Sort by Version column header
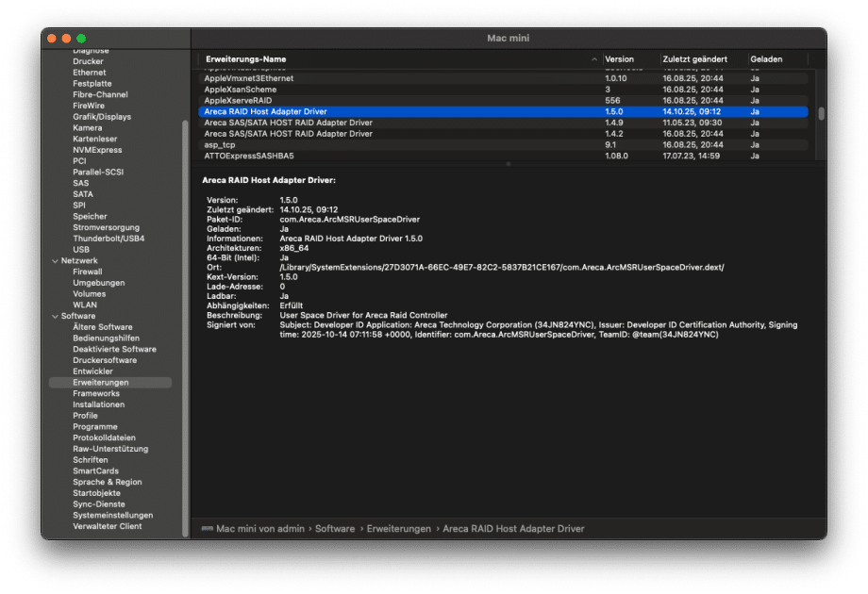This screenshot has width=868, height=594. (x=619, y=59)
